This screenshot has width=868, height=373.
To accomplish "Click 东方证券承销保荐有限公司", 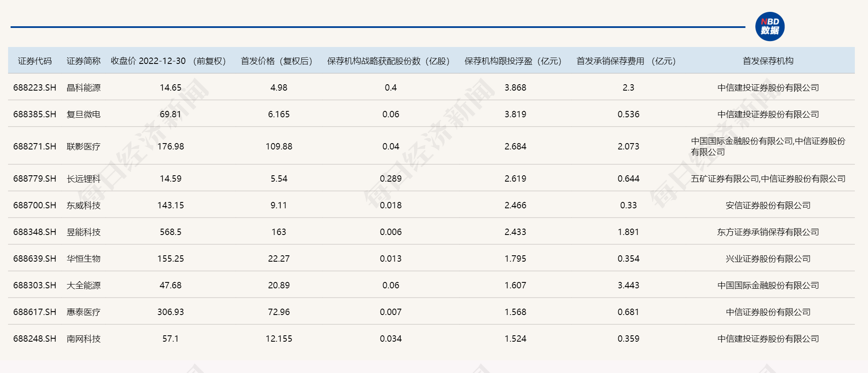I will click(768, 232).
